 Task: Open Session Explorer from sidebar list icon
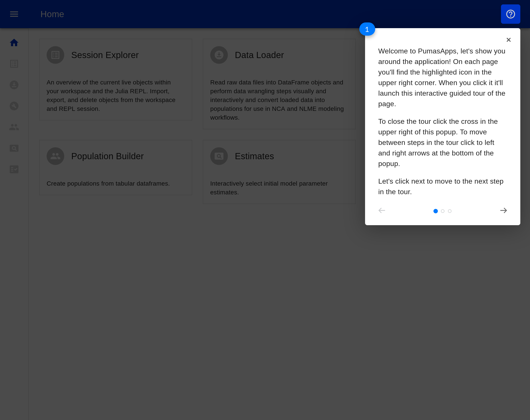14,64
